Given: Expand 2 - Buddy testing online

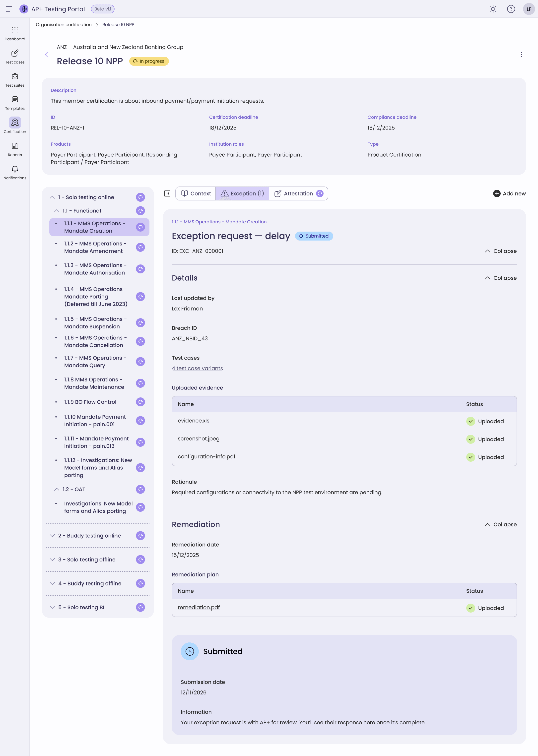Looking at the screenshot, I should click(52, 536).
